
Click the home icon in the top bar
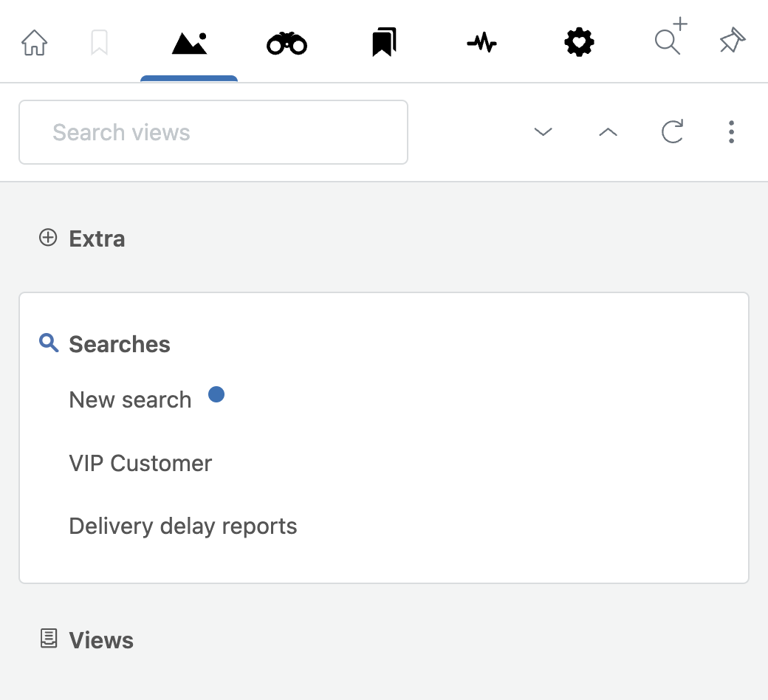[34, 43]
